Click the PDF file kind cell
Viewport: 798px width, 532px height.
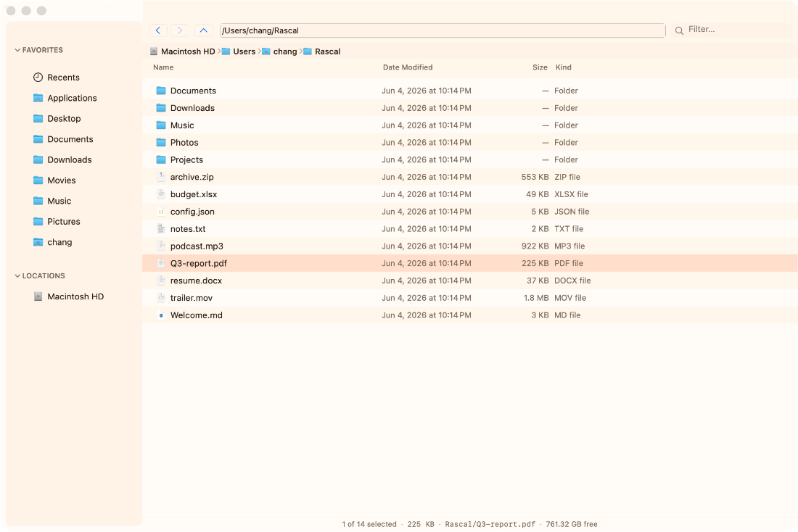(x=569, y=263)
